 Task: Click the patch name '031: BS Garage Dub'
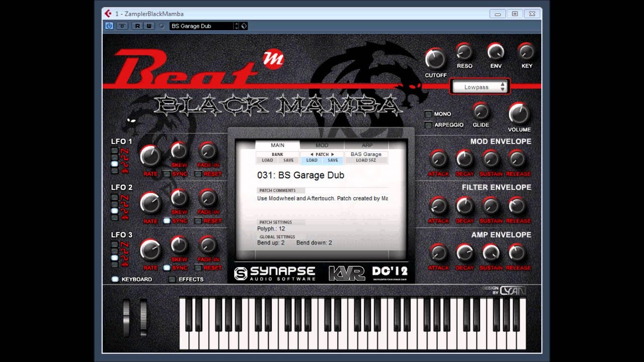[x=301, y=175]
